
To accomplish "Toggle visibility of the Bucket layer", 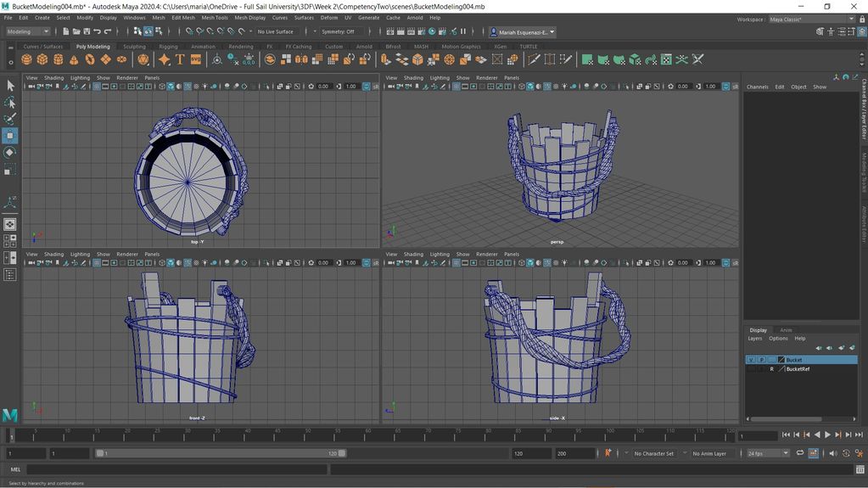I will coord(750,360).
